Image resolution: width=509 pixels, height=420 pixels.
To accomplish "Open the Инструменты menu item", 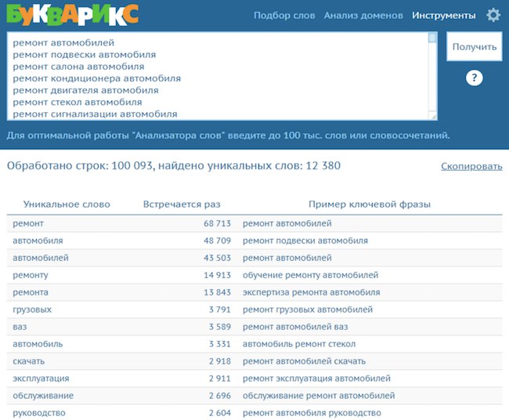I will 444,16.
